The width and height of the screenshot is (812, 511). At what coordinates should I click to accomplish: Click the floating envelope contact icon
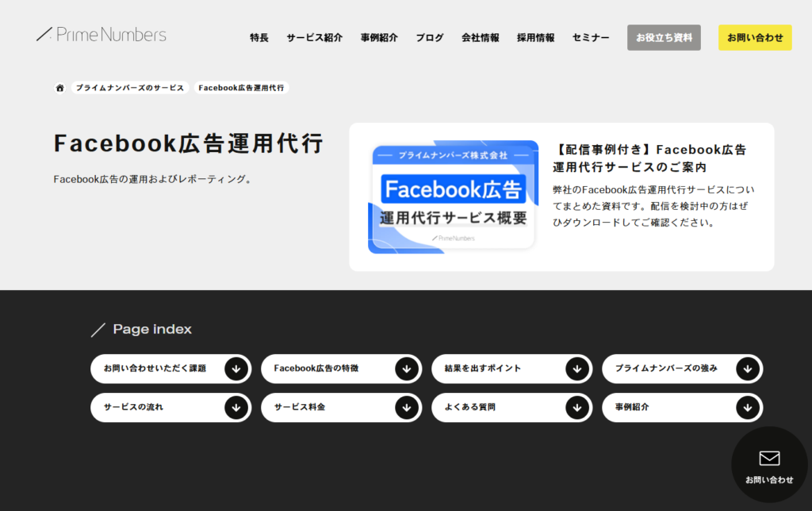click(x=769, y=458)
